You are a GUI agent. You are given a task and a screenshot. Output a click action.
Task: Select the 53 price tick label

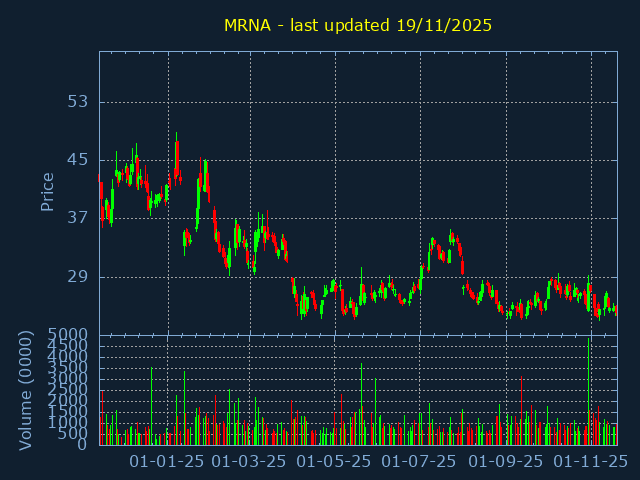(x=77, y=102)
